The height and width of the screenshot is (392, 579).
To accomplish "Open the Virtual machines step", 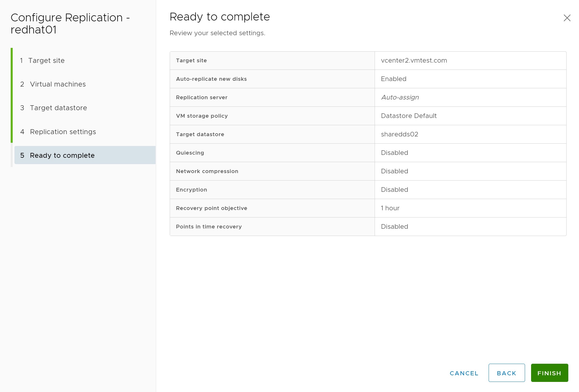I will point(57,84).
